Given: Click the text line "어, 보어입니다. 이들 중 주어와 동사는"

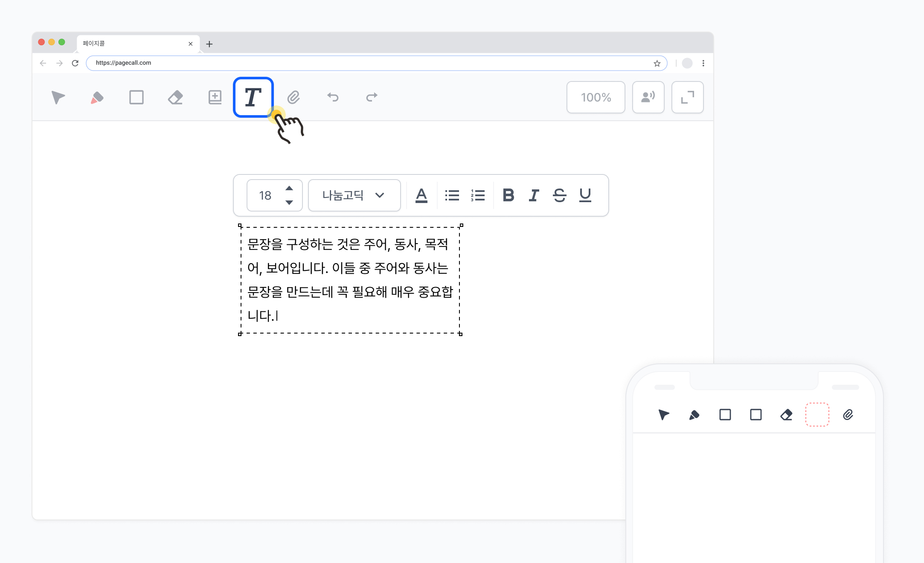Looking at the screenshot, I should [x=348, y=268].
